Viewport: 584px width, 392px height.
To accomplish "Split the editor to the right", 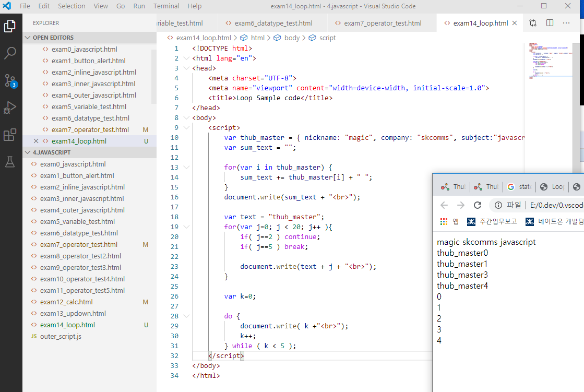I will [x=550, y=23].
